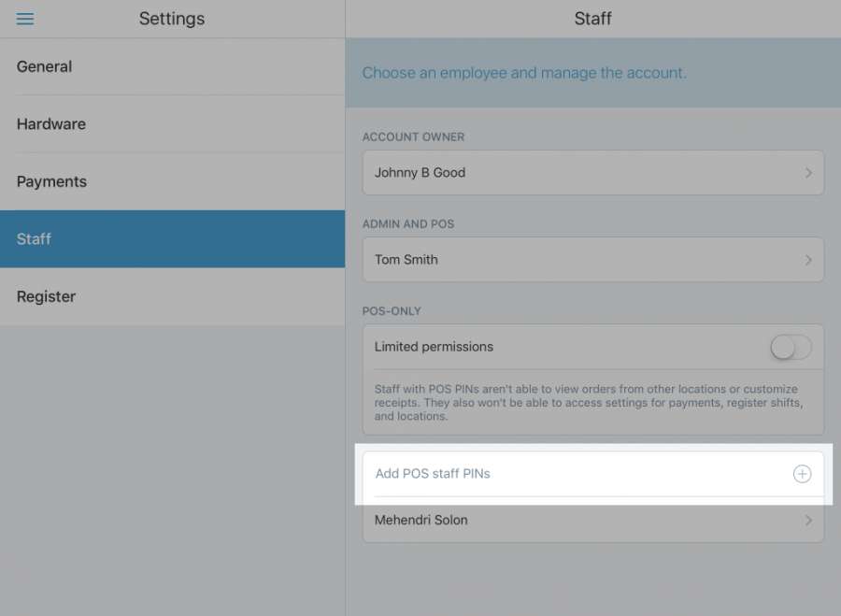Toggle the Limited permissions switch
The width and height of the screenshot is (841, 616).
pos(791,348)
